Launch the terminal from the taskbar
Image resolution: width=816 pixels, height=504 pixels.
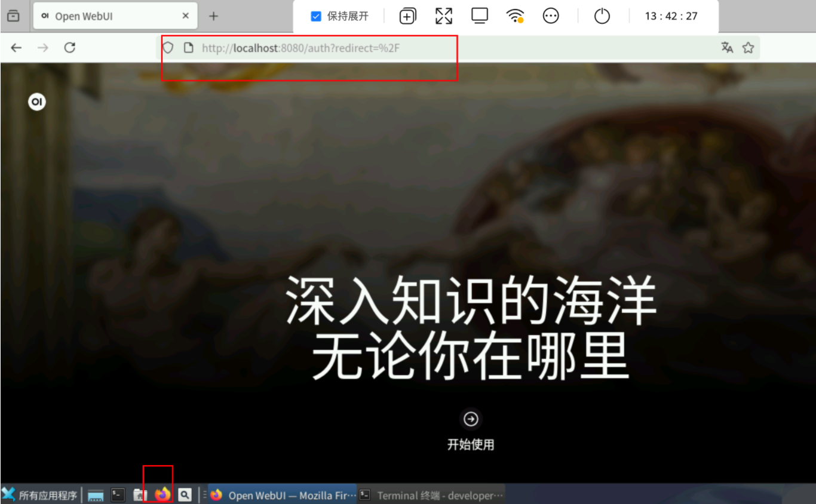[118, 494]
